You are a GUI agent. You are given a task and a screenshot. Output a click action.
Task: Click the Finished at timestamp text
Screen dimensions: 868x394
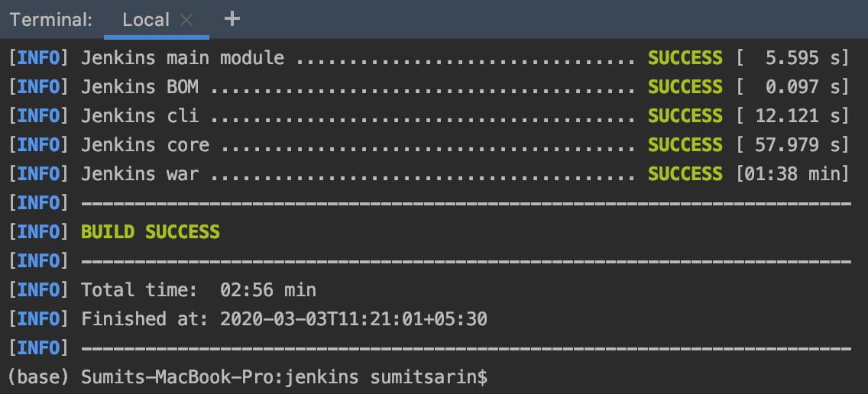[284, 319]
